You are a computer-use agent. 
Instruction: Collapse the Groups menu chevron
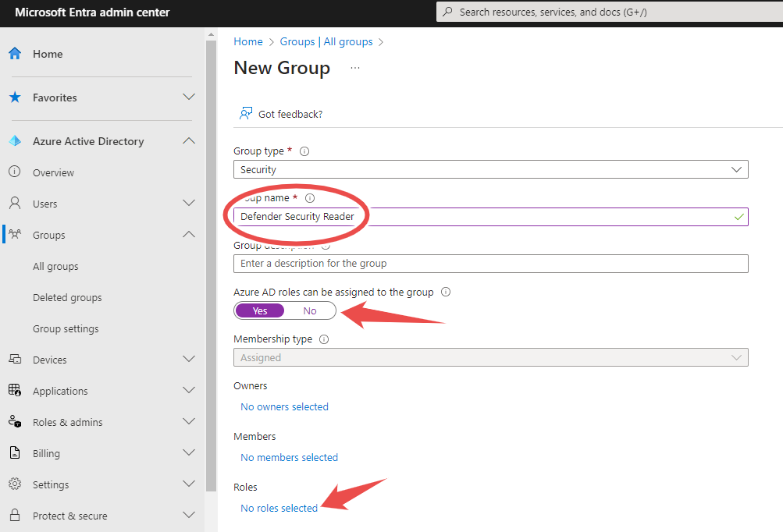click(x=189, y=234)
